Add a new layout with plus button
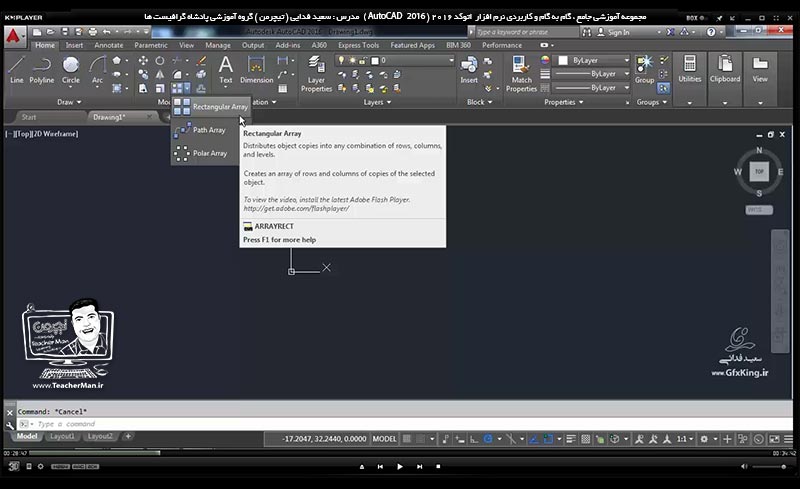 point(128,436)
